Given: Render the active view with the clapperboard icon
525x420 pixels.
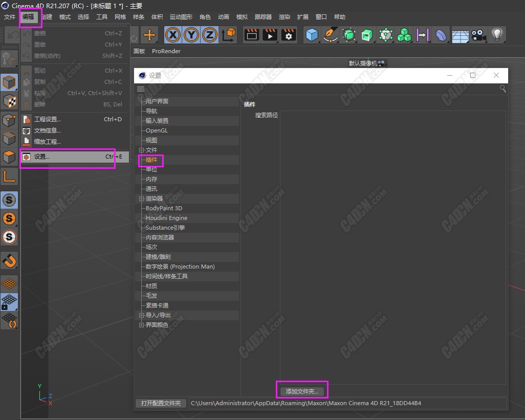Looking at the screenshot, I should (x=251, y=35).
